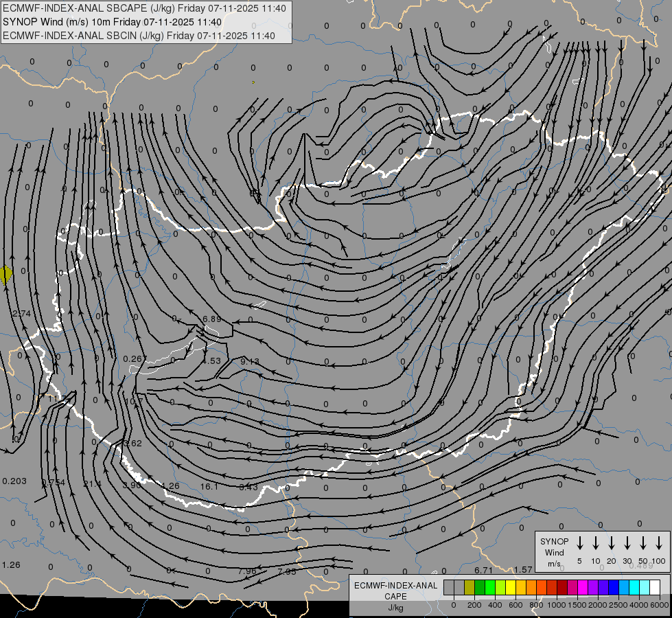Click the 7.95 value near bottom
The height and width of the screenshot is (618, 672).
287,571
